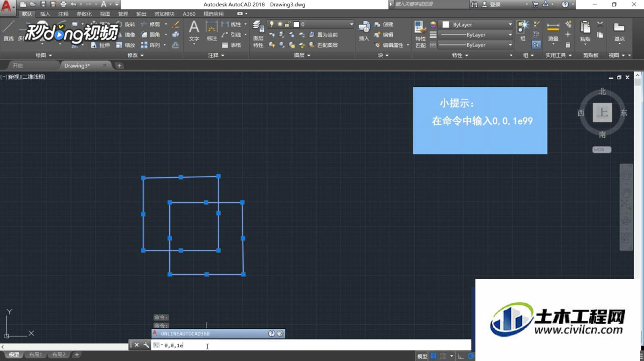This screenshot has width=644, height=361.
Task: Expand the Annotation (注释) panel
Action: tap(216, 55)
